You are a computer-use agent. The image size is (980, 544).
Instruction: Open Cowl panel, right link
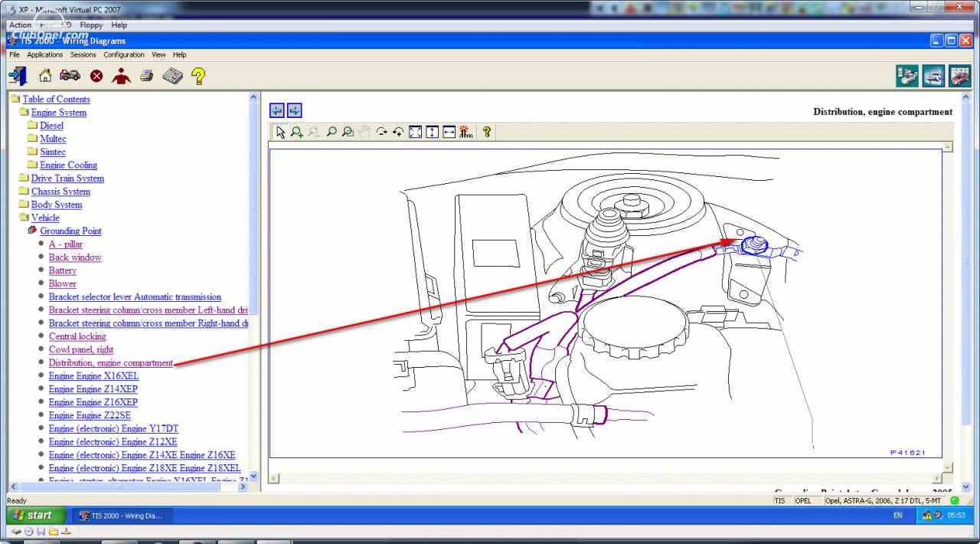pos(81,349)
